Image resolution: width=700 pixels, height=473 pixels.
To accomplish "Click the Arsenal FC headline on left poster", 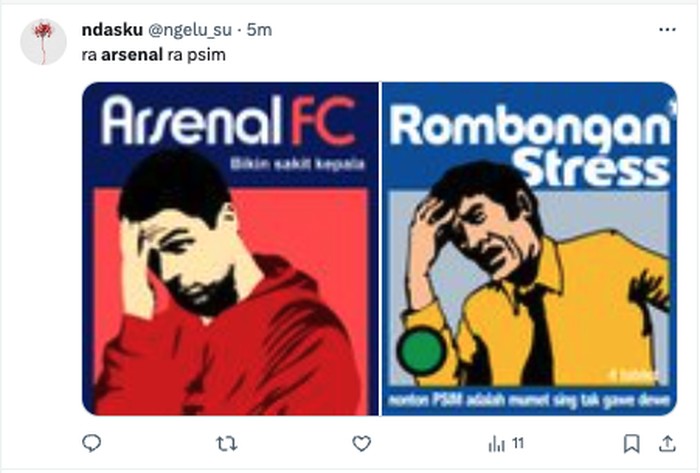I will 229,124.
